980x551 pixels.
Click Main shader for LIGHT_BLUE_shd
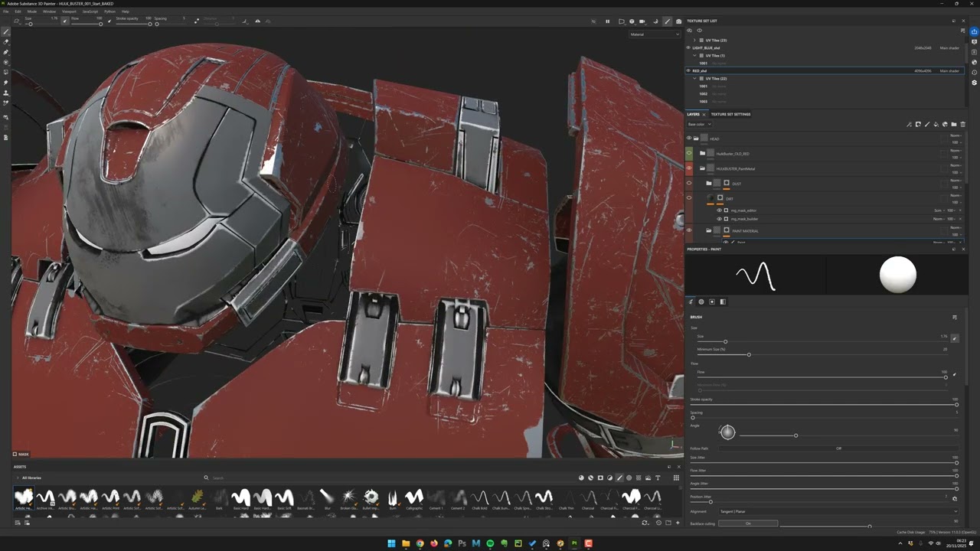pos(949,47)
